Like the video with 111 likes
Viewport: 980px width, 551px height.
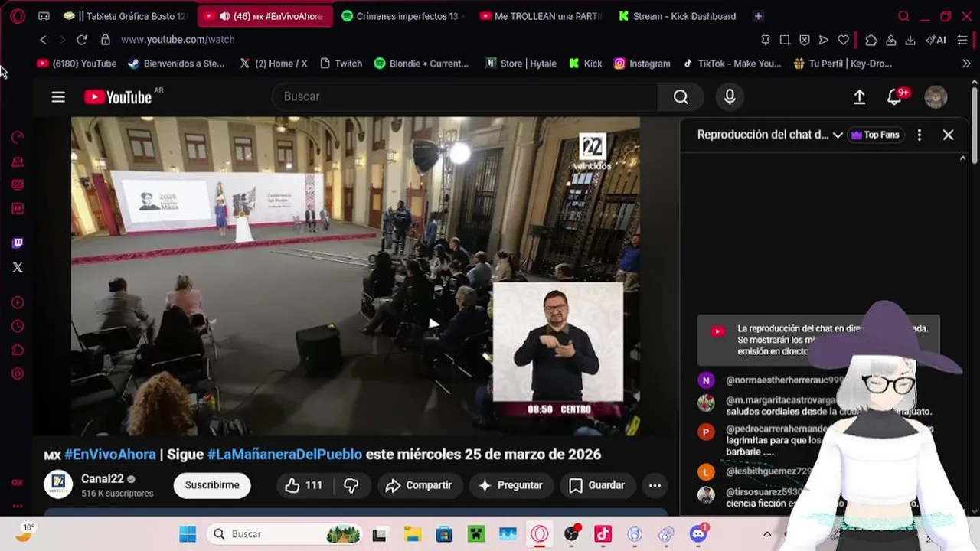[304, 485]
